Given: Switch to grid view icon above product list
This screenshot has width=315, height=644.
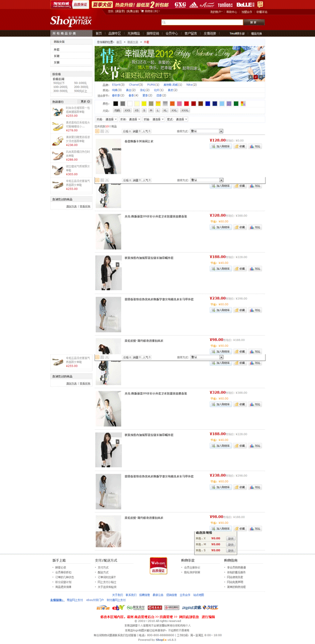Looking at the screenshot, I should (103, 131).
